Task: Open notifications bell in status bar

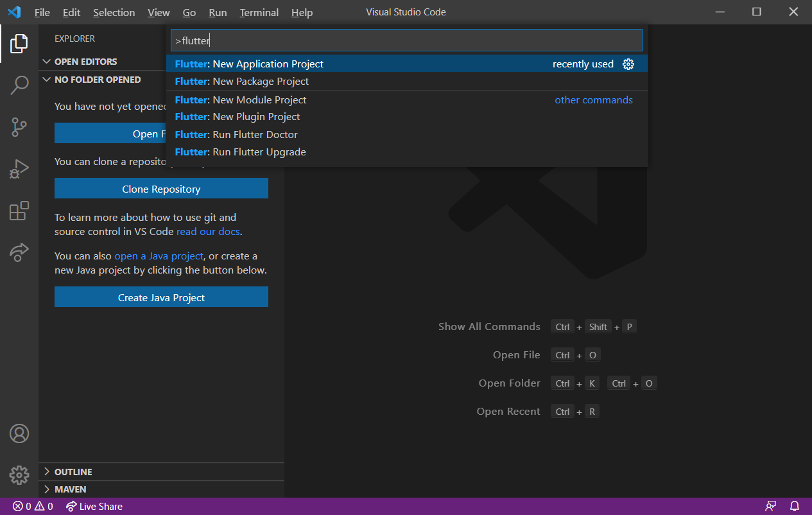Action: click(x=795, y=507)
